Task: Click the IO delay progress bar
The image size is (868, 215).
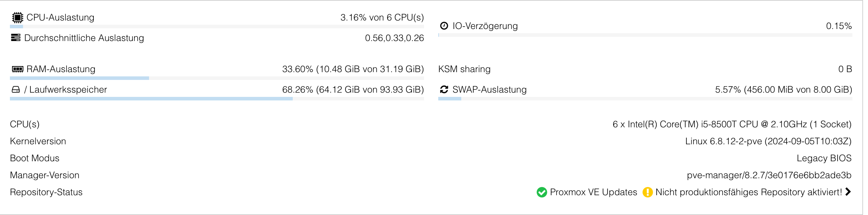Action: tap(645, 35)
